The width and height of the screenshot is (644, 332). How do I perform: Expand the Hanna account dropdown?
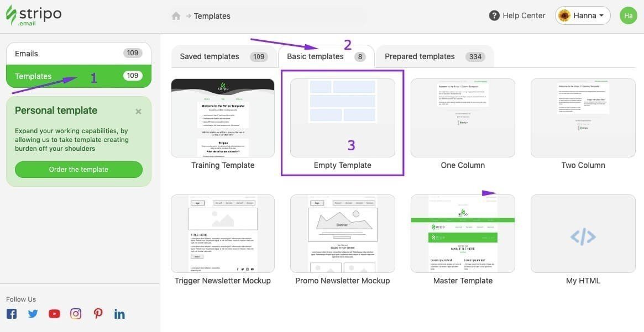(583, 15)
